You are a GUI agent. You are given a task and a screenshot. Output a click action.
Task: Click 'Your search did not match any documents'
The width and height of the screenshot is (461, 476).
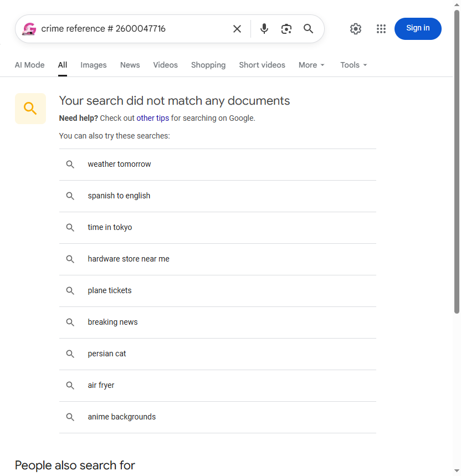tap(175, 101)
